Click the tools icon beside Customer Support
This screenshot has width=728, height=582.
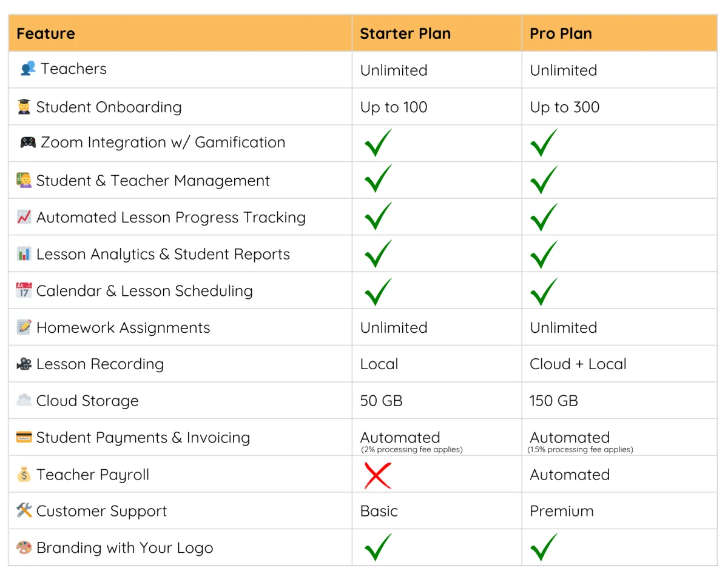pyautogui.click(x=24, y=510)
